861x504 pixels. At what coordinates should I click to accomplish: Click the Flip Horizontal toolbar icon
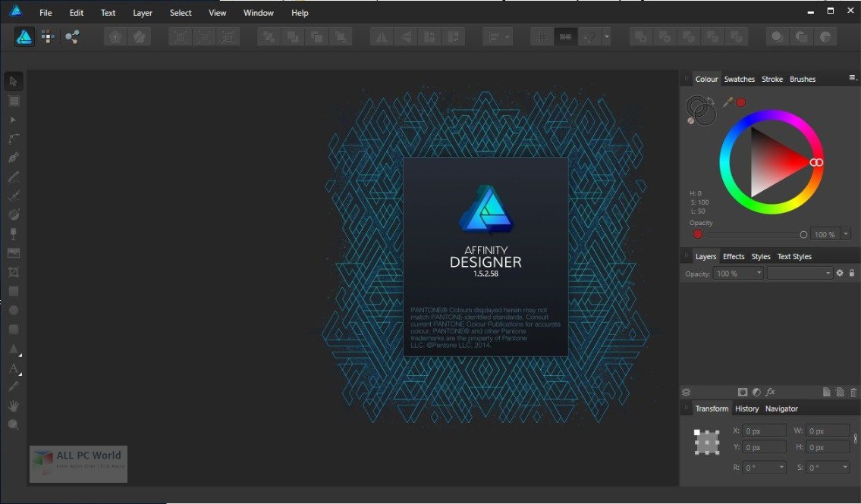coord(382,36)
